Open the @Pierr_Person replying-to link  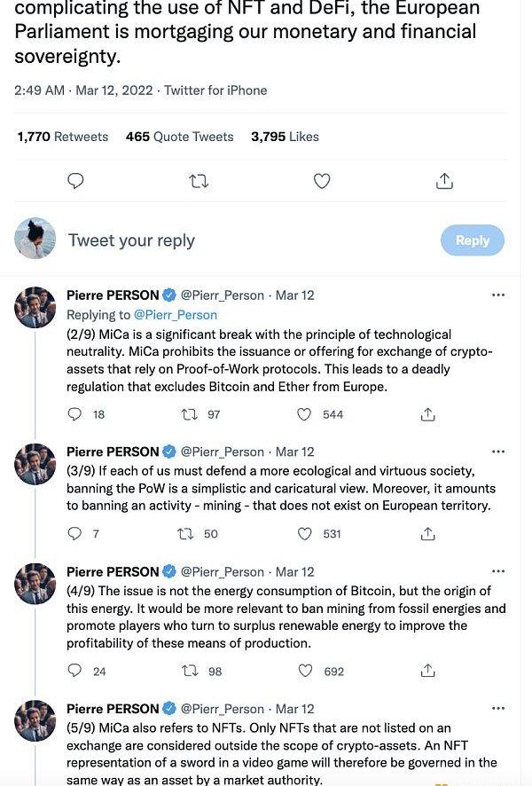pos(175,314)
